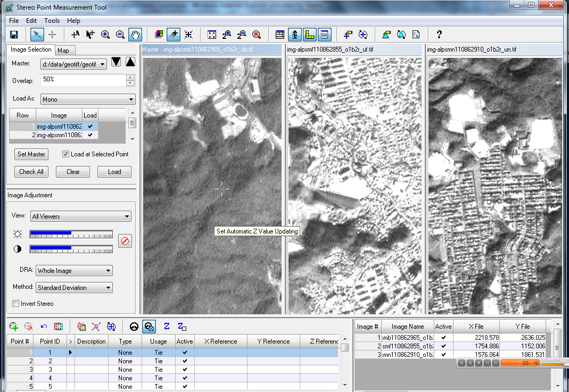Select the zoom out magnifier tool
The height and width of the screenshot is (392, 569).
pos(120,35)
